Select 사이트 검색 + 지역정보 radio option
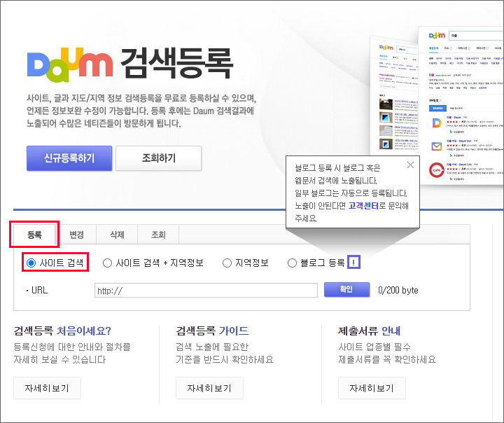This screenshot has width=504, height=423. point(107,263)
